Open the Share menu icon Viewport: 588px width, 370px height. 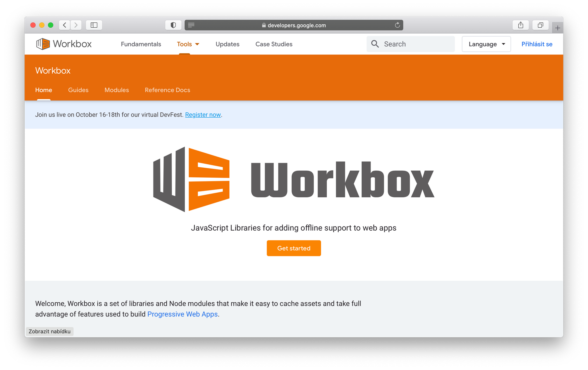point(520,25)
